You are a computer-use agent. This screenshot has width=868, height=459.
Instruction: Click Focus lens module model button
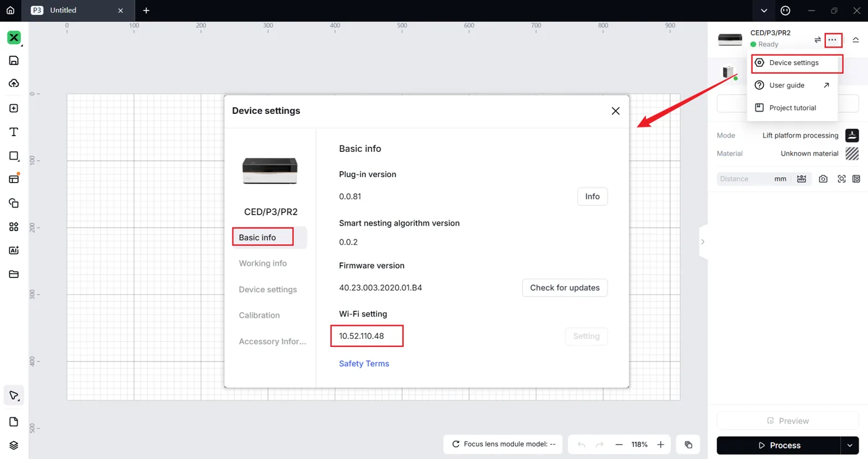pyautogui.click(x=503, y=444)
